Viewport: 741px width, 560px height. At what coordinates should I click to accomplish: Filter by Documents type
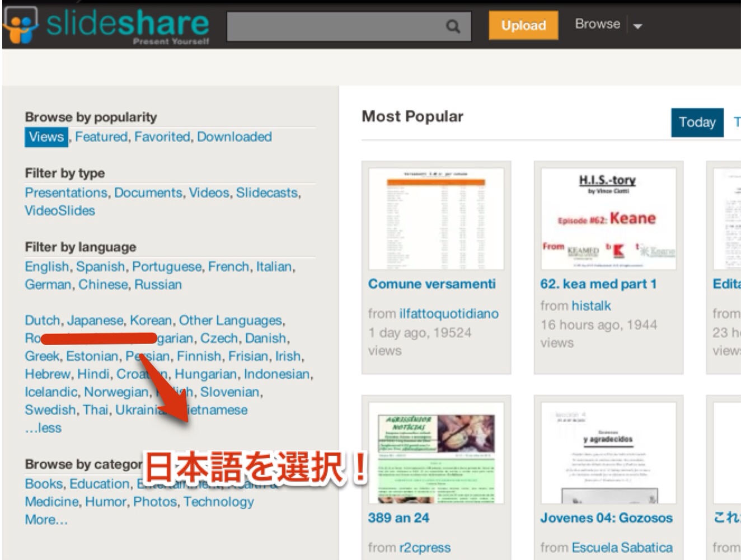(x=148, y=192)
